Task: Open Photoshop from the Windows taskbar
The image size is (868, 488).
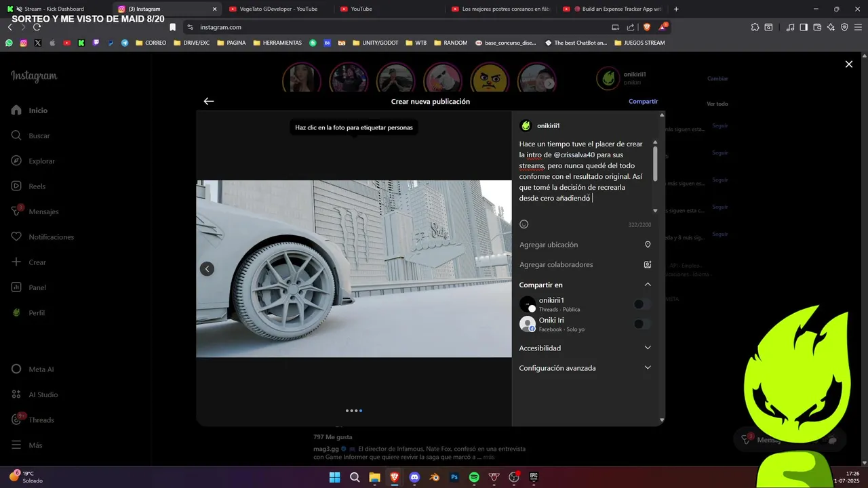Action: [x=454, y=477]
